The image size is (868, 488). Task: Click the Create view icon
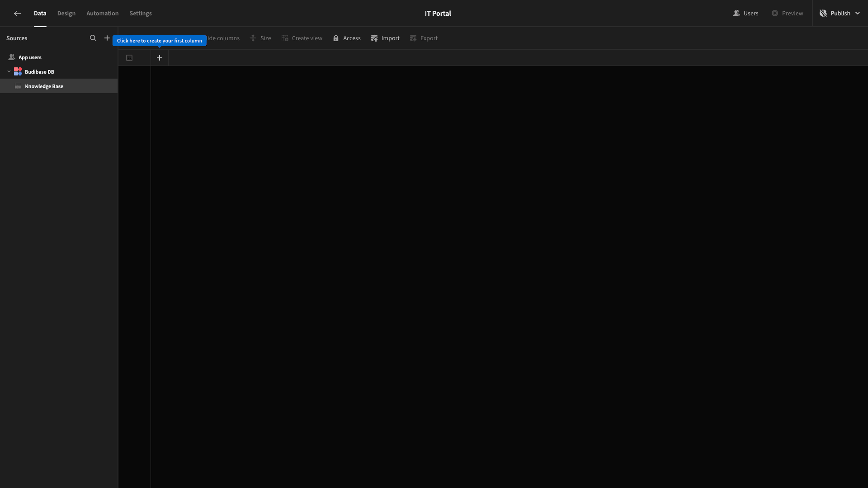[285, 38]
